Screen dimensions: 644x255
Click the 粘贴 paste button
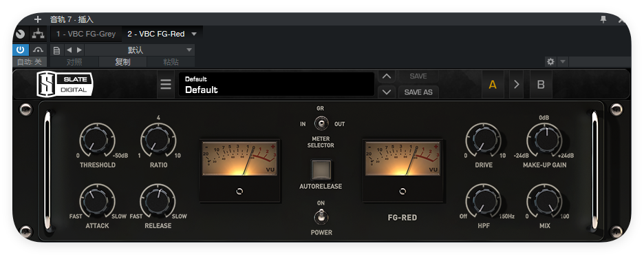click(171, 62)
